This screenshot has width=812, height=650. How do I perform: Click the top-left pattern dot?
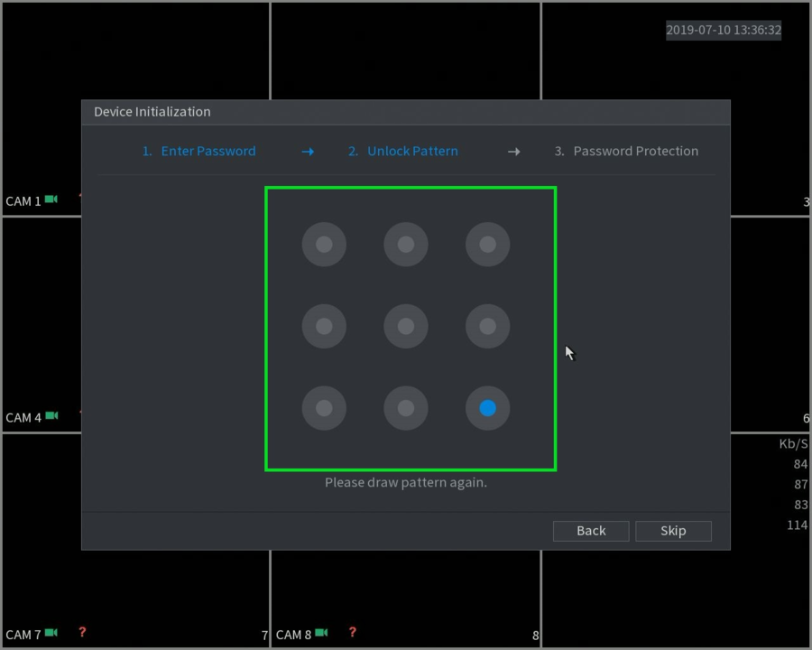click(324, 245)
